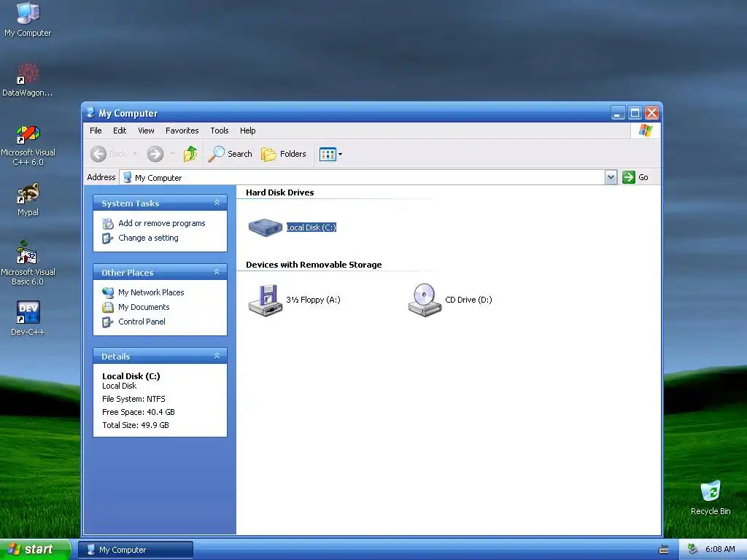Click the Go button
747x560 pixels.
[x=635, y=177]
